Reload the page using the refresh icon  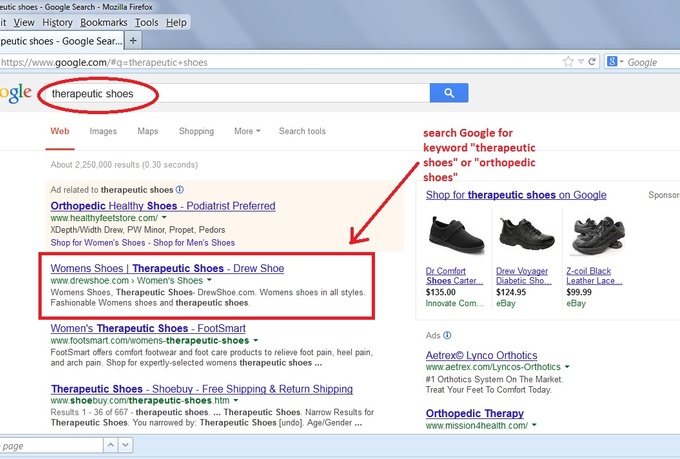[594, 62]
